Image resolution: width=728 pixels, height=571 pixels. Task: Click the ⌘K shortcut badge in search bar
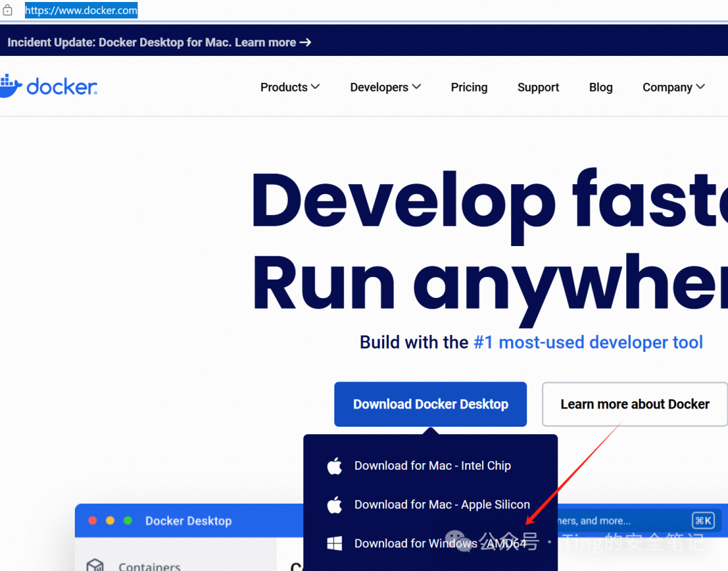(703, 521)
